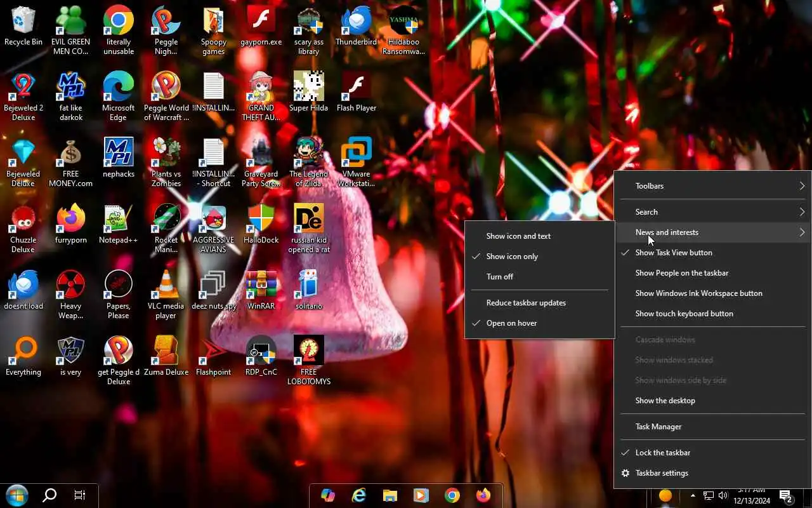Select the Rocket Mania desktop icon
Screen dimensions: 812x508
click(x=166, y=229)
